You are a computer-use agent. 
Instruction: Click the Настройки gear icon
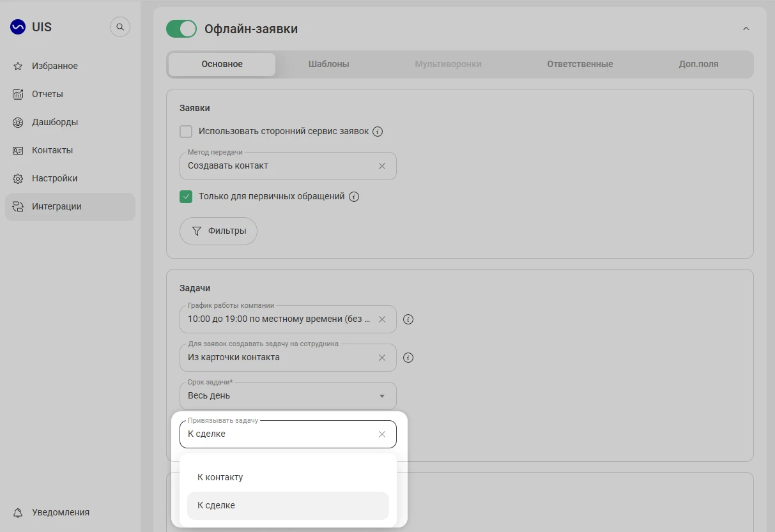[18, 178]
